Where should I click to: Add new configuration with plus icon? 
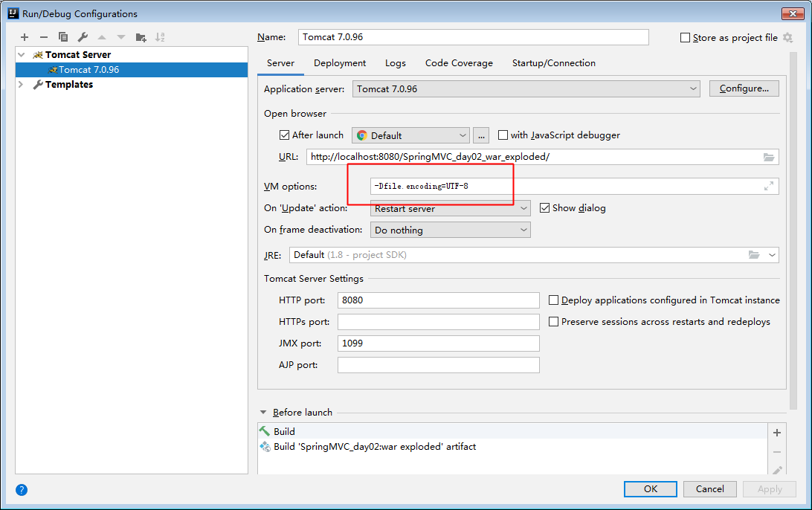25,37
